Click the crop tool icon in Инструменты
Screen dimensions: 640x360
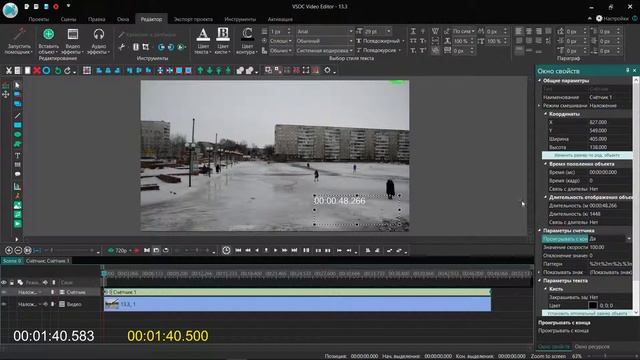tap(146, 47)
